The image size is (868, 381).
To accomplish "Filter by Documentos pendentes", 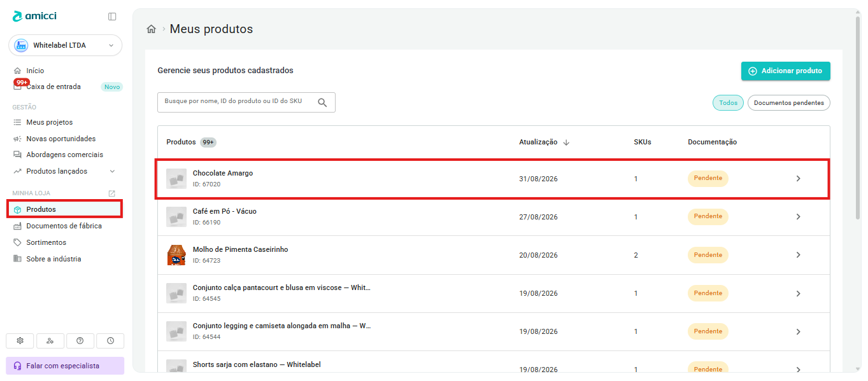I will coord(789,103).
